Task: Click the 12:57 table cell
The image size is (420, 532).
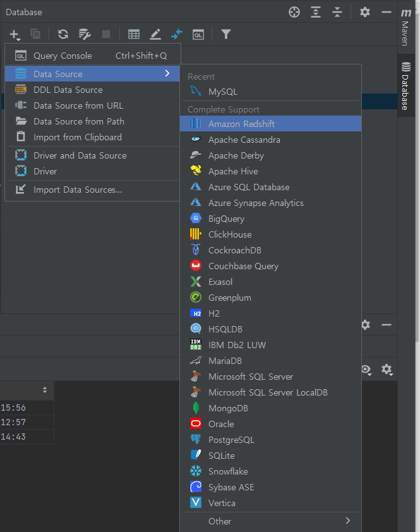Action: pos(27,422)
